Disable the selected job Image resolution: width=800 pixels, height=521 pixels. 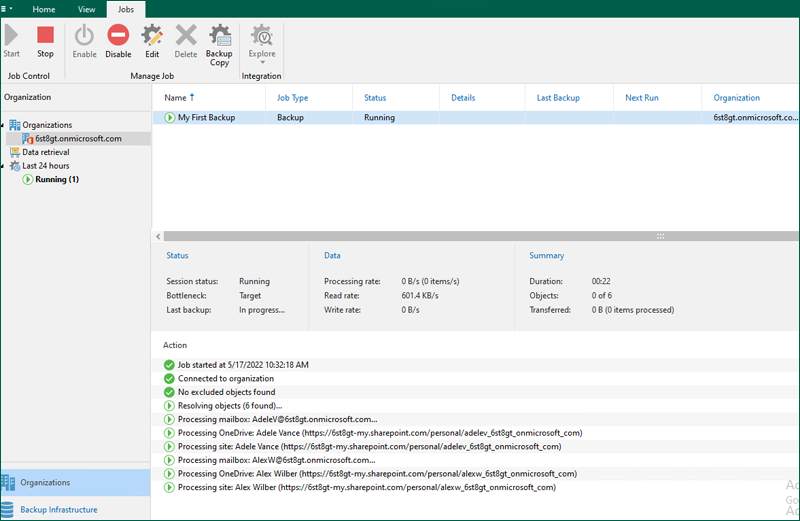pyautogui.click(x=118, y=41)
